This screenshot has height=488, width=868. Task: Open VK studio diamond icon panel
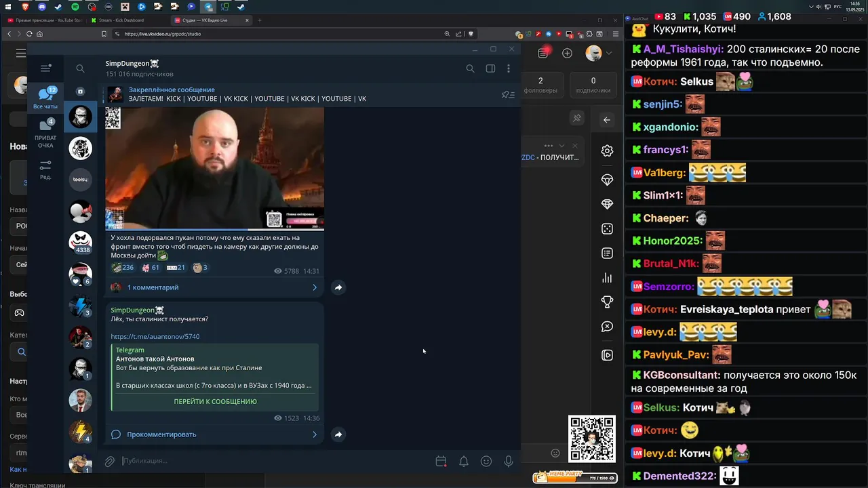607,204
